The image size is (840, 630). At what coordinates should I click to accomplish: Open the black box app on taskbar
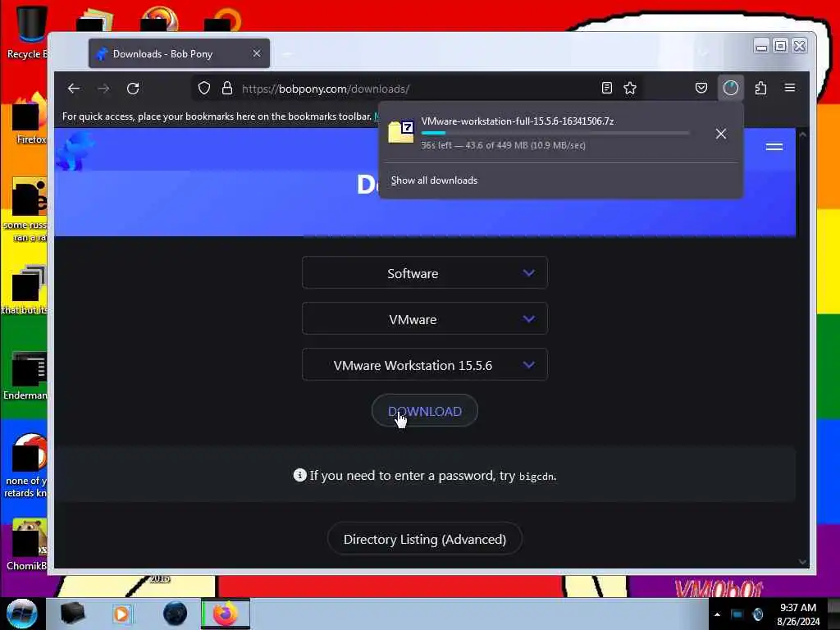coord(72,614)
